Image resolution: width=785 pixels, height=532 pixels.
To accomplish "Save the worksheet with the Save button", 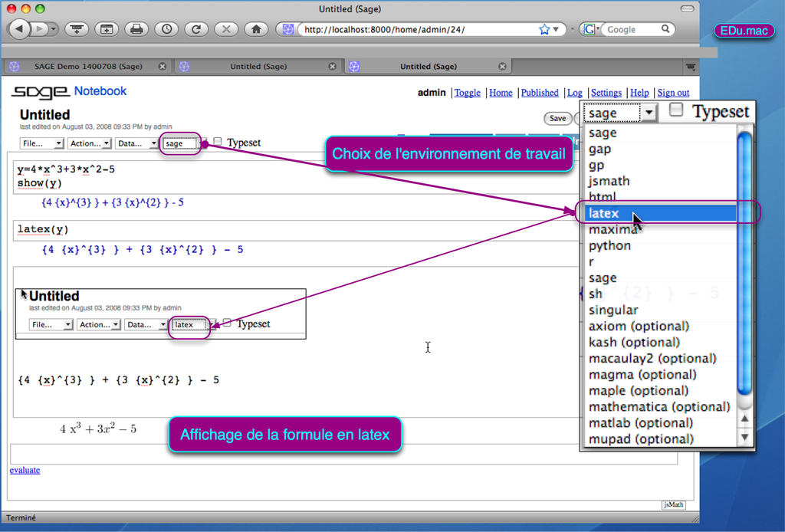I will click(558, 118).
